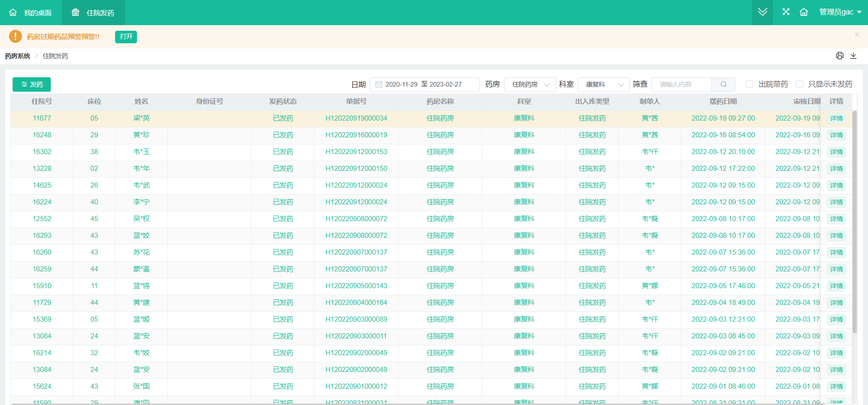Image resolution: width=868 pixels, height=405 pixels.
Task: Click the 姓名 column header
Action: pyautogui.click(x=141, y=101)
